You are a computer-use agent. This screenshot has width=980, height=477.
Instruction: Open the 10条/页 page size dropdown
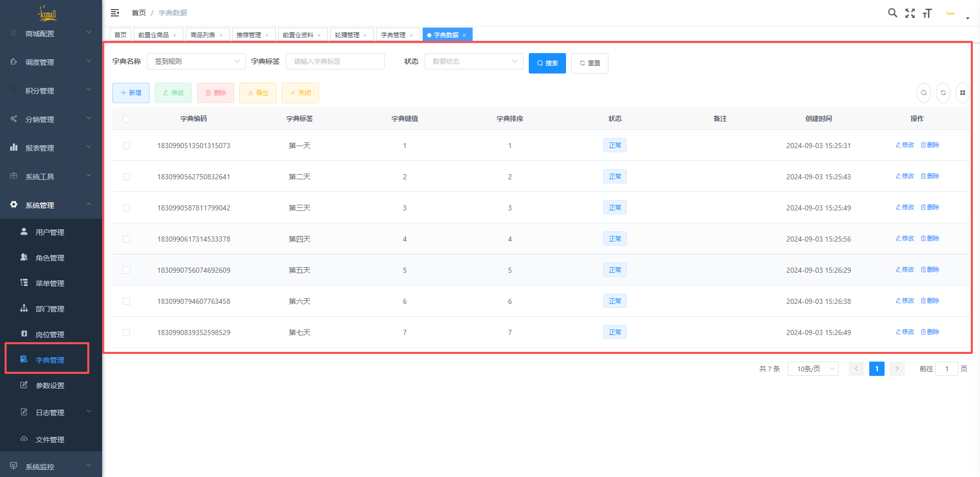813,369
